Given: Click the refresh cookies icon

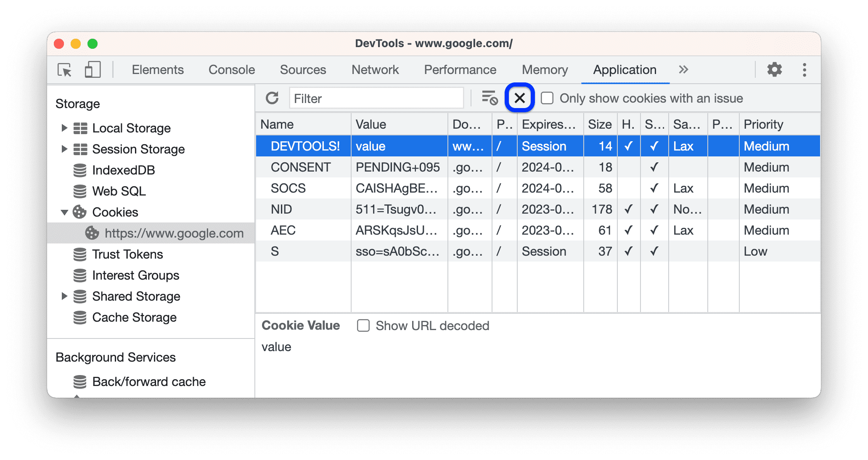Looking at the screenshot, I should click(272, 98).
